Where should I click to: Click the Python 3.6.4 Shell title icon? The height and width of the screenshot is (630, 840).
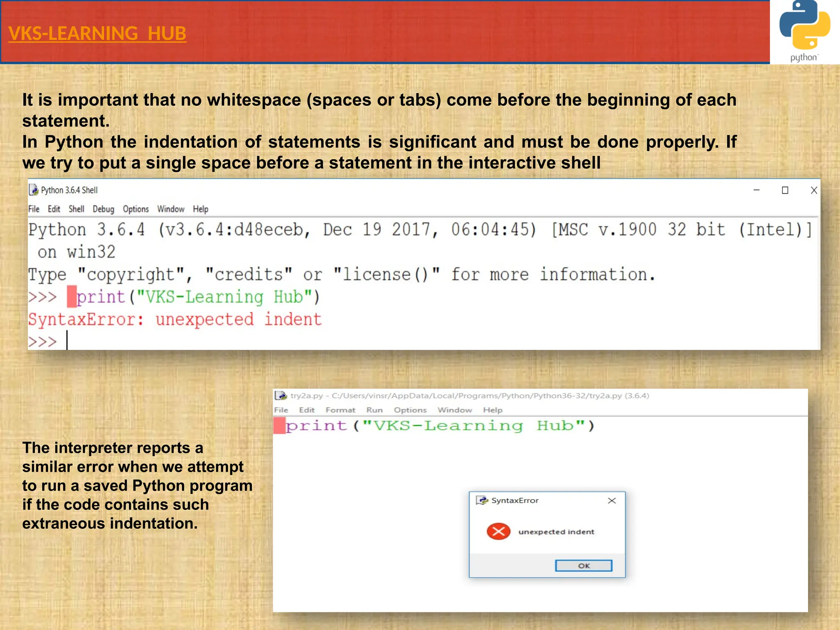tap(34, 190)
